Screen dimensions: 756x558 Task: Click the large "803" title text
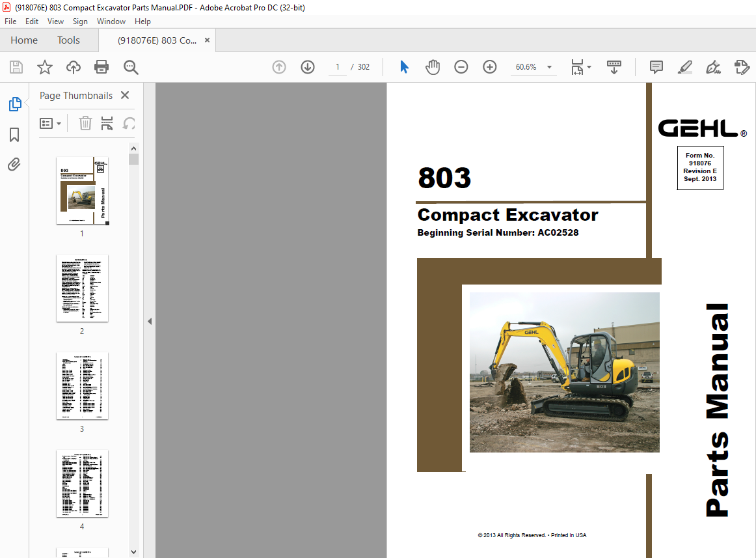pyautogui.click(x=444, y=178)
